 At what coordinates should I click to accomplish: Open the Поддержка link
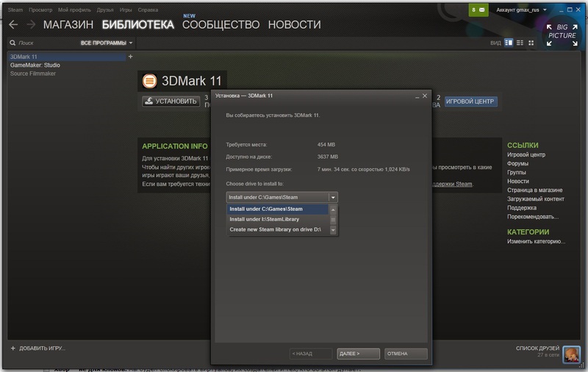[522, 208]
